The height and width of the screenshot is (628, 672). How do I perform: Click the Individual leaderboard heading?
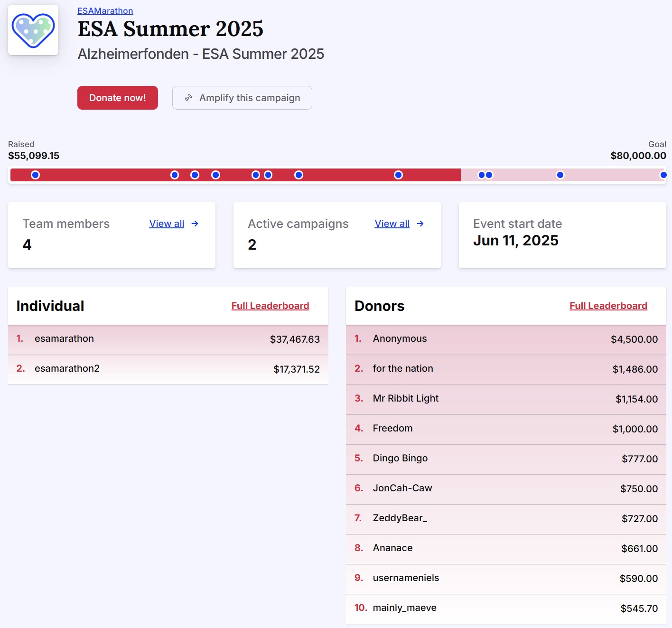click(50, 306)
